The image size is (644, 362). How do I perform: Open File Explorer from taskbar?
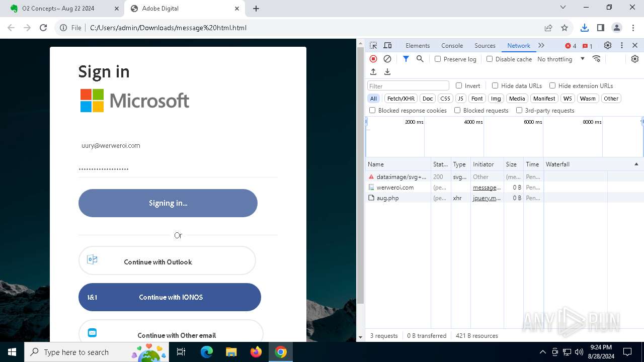click(x=231, y=352)
